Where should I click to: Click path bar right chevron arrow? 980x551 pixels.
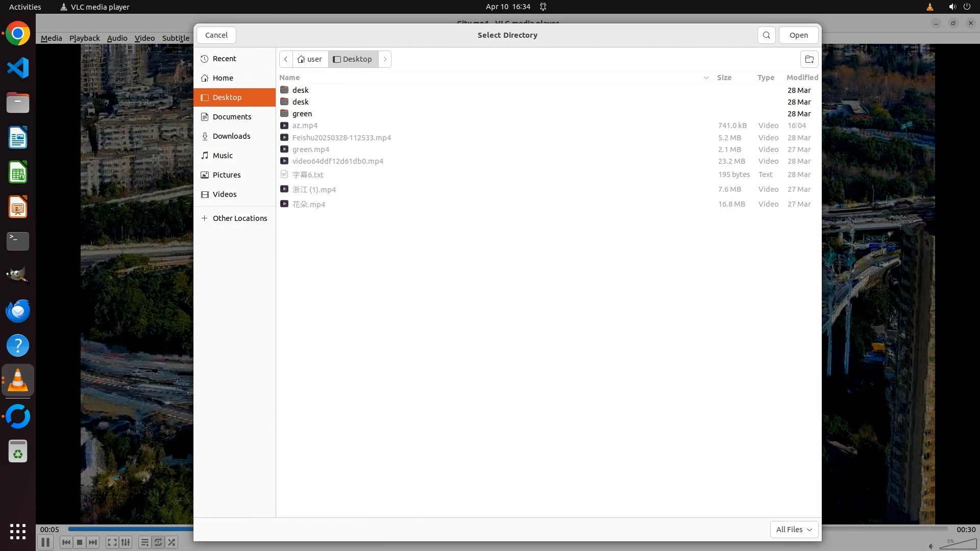(x=385, y=59)
